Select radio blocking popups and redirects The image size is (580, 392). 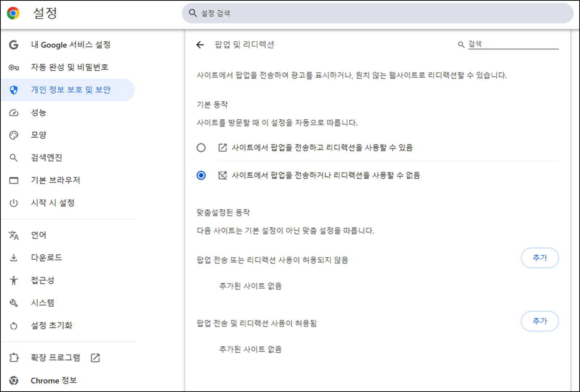tap(201, 176)
